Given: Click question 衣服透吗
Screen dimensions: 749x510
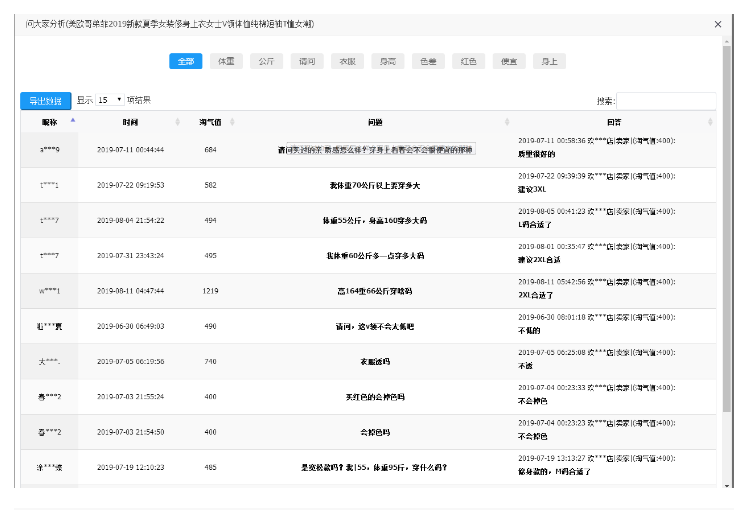Looking at the screenshot, I should 375,362.
